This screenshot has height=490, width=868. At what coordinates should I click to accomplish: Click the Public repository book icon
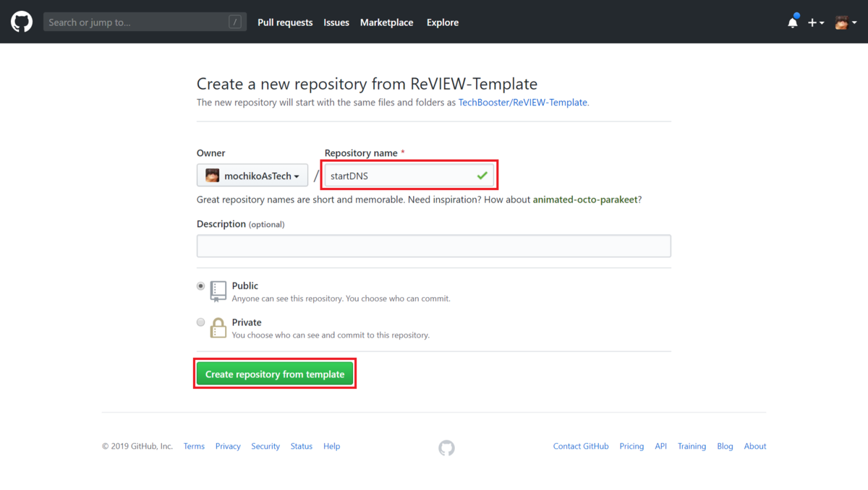pos(218,291)
